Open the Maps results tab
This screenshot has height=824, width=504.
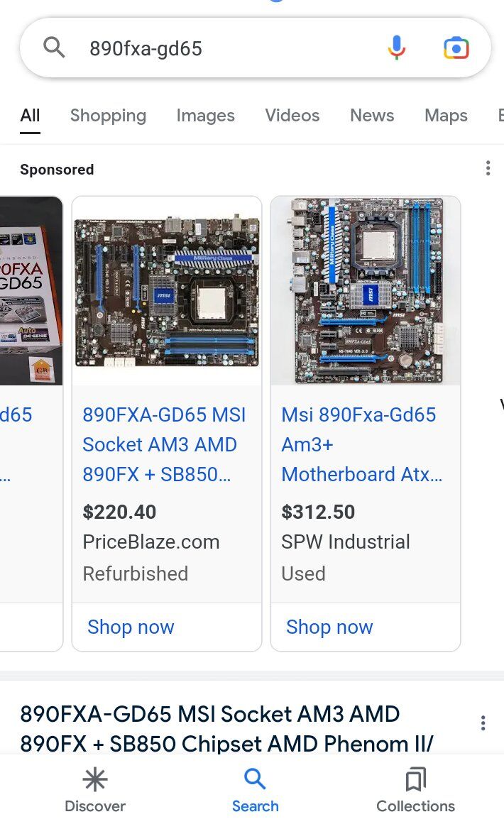[447, 115]
